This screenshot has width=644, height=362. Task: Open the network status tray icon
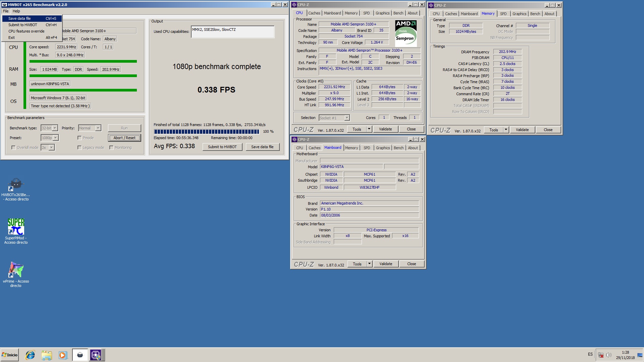pos(601,355)
